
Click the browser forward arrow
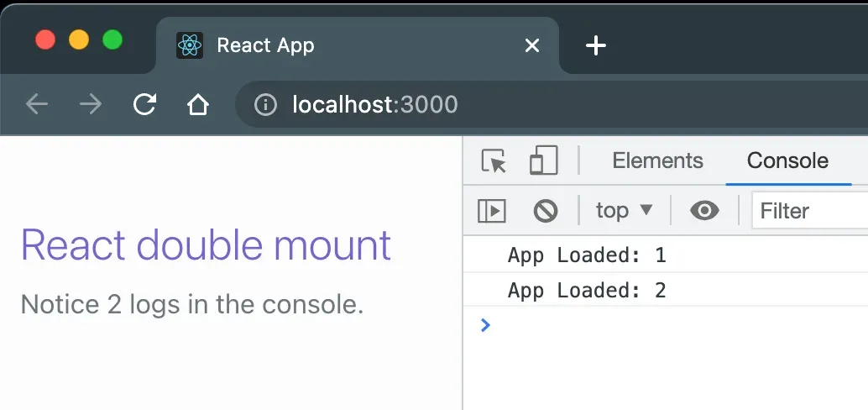point(90,104)
